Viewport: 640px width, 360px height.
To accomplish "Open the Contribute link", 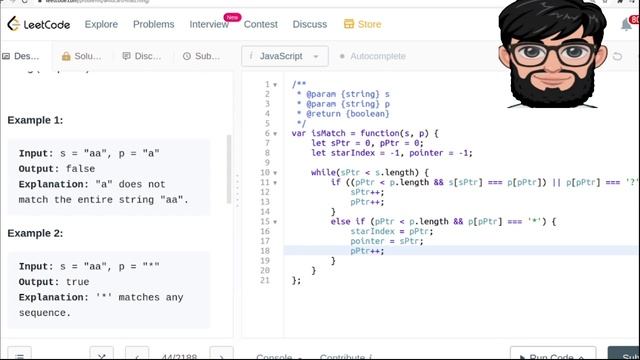I will 346,357.
